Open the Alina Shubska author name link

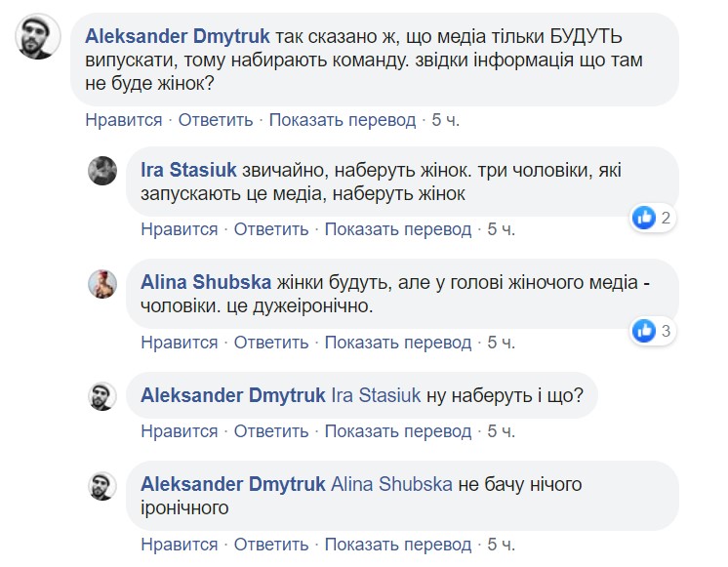[x=206, y=283]
